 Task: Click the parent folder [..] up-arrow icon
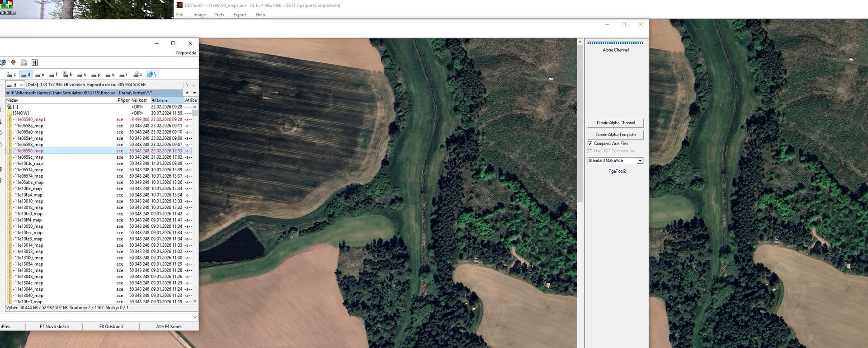(9, 107)
